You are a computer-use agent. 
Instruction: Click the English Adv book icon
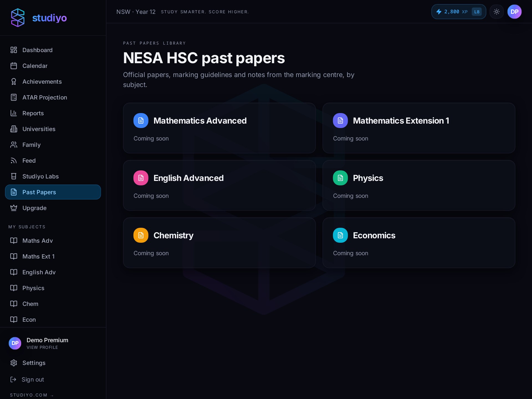coord(14,272)
